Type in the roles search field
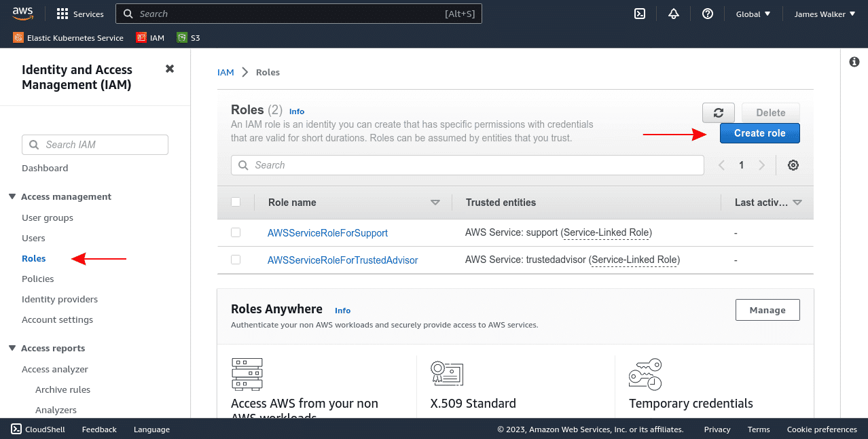This screenshot has height=439, width=868. coord(467,164)
